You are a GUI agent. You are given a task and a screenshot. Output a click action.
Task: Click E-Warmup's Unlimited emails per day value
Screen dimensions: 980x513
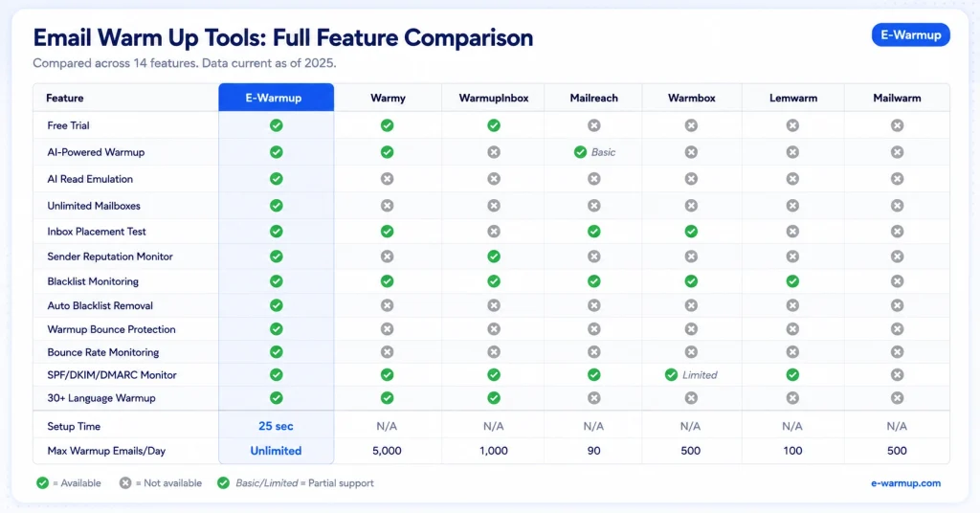coord(276,451)
